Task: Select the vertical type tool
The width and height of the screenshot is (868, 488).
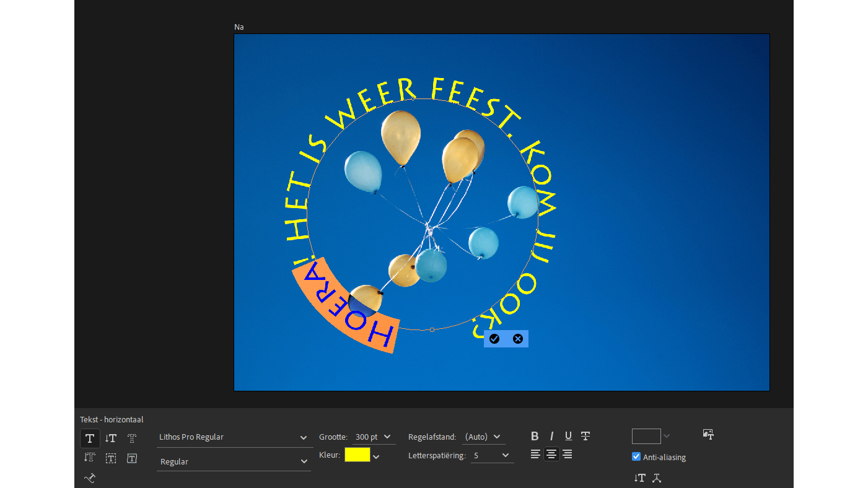Action: pos(111,438)
